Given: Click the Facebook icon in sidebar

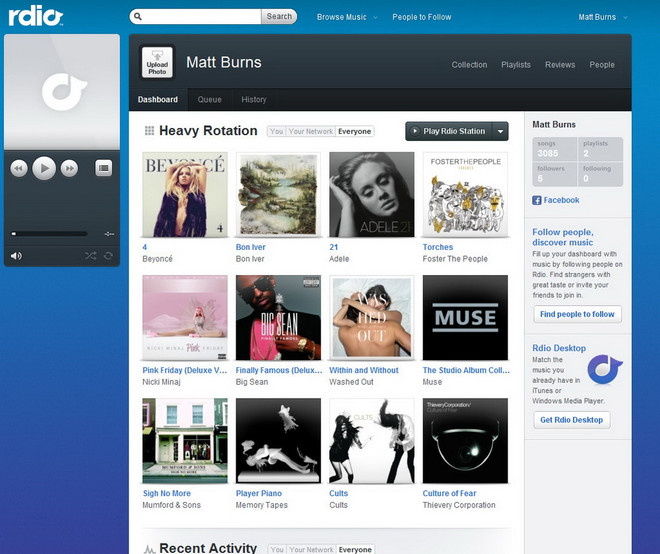Looking at the screenshot, I should pos(537,200).
